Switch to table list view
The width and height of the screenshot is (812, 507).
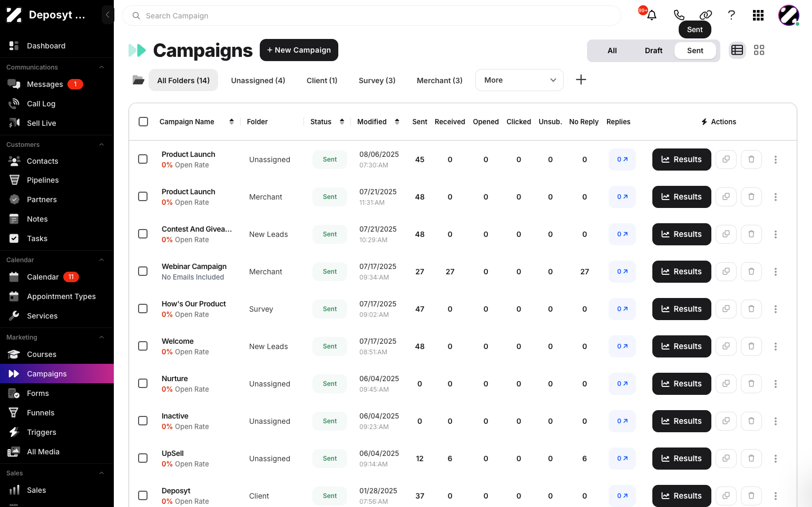737,50
